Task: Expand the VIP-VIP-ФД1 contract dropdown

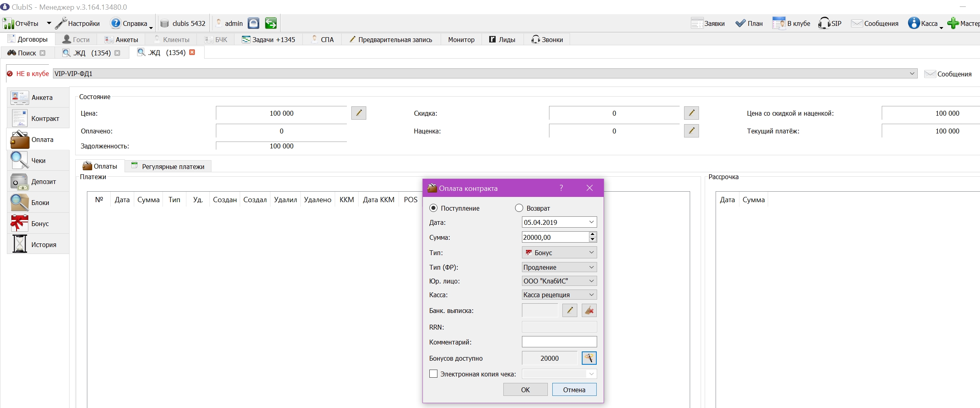Action: pos(912,74)
